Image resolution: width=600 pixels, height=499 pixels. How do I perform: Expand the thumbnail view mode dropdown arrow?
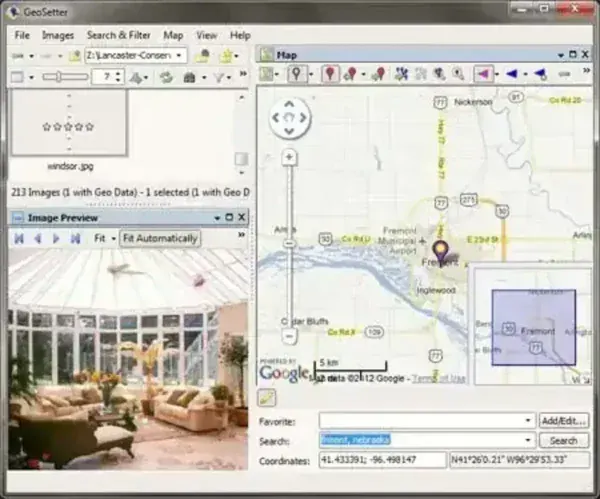[32, 78]
